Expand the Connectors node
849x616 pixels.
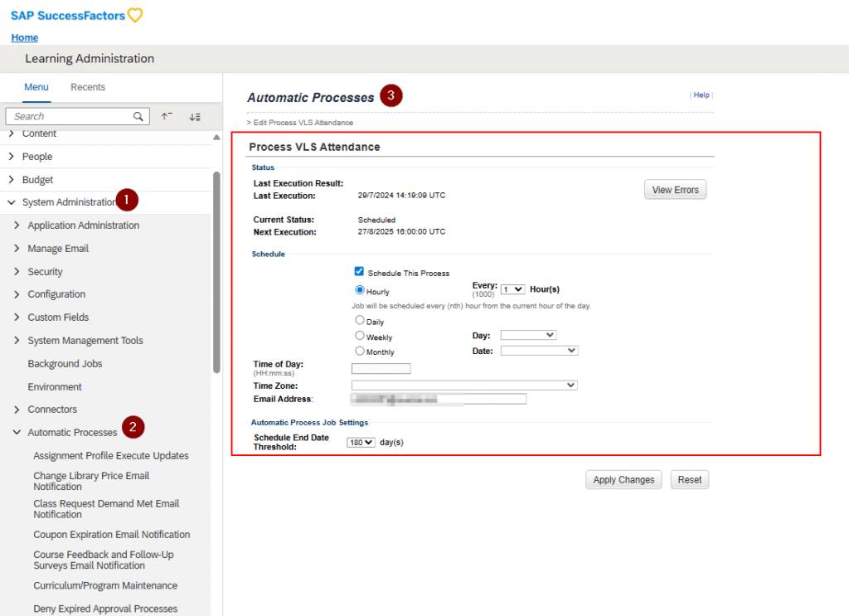[x=17, y=410]
